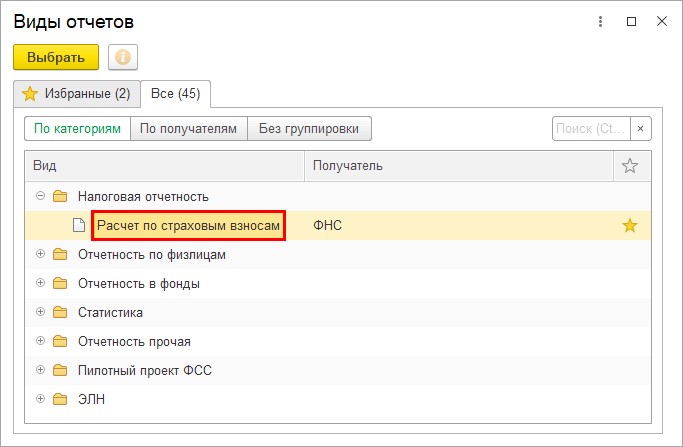Expand the Отчетность в фонды group
This screenshot has height=447, width=683.
click(41, 283)
